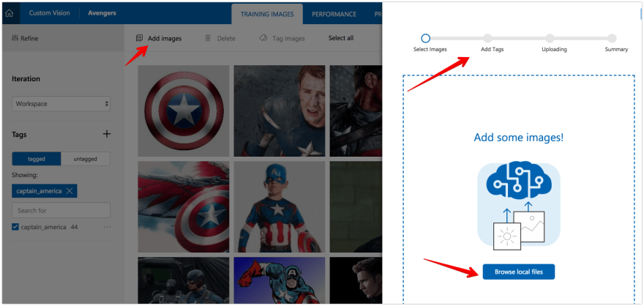
Task: Click Select all images
Action: tap(341, 38)
